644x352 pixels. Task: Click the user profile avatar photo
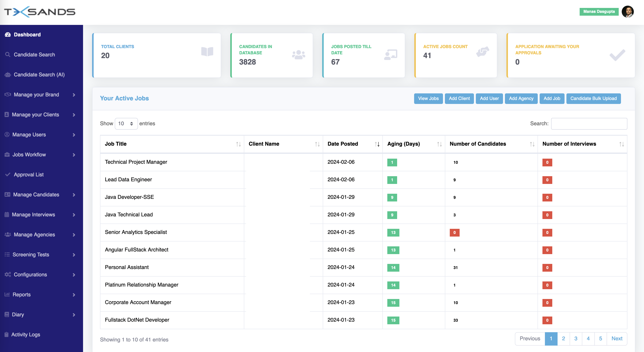tap(628, 12)
